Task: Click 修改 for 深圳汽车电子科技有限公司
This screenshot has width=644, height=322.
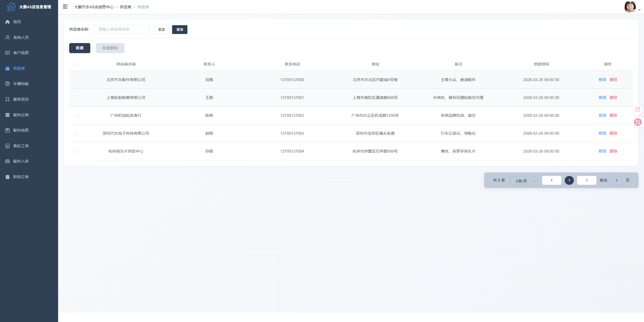Action: [x=602, y=133]
